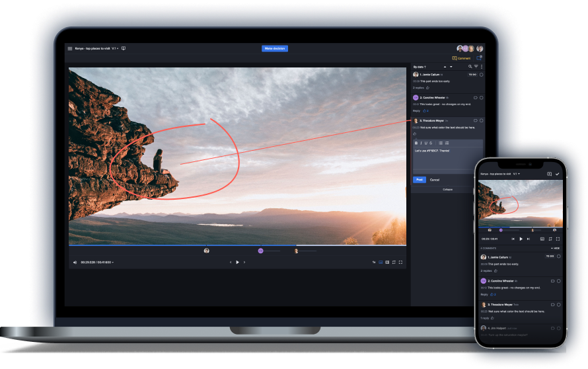This screenshot has width=588, height=369.
Task: Insert bulleted list in reply editor
Action: (x=441, y=143)
